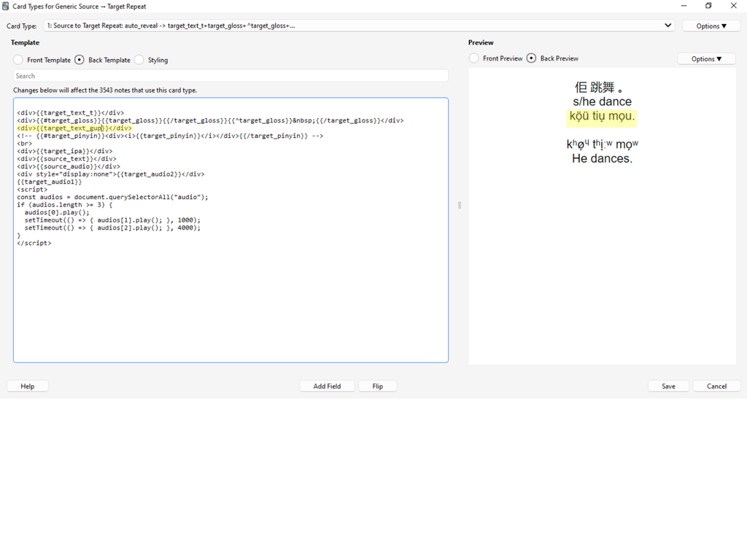Click the closing </script> tag line
Viewport: 747px width, 560px height.
[x=34, y=243]
